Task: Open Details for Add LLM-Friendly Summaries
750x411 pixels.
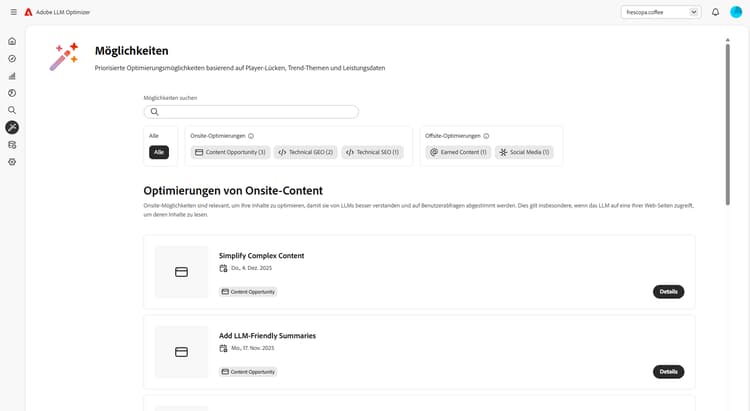Action: pos(668,372)
